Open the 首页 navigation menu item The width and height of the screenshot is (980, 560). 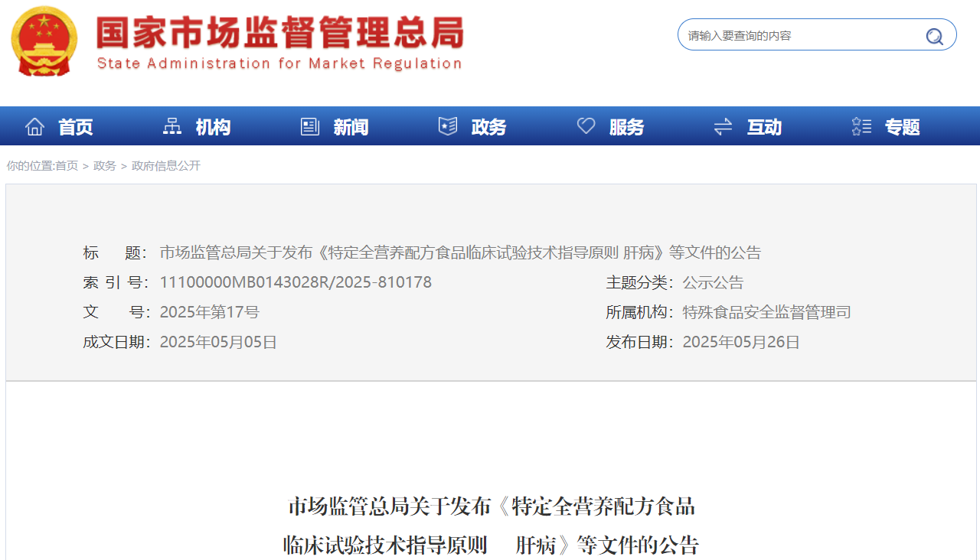coord(76,127)
